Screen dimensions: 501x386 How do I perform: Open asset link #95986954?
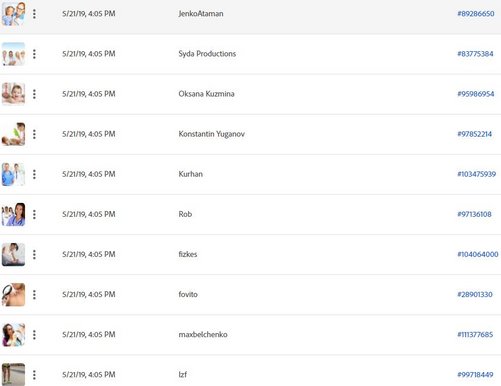coord(476,94)
